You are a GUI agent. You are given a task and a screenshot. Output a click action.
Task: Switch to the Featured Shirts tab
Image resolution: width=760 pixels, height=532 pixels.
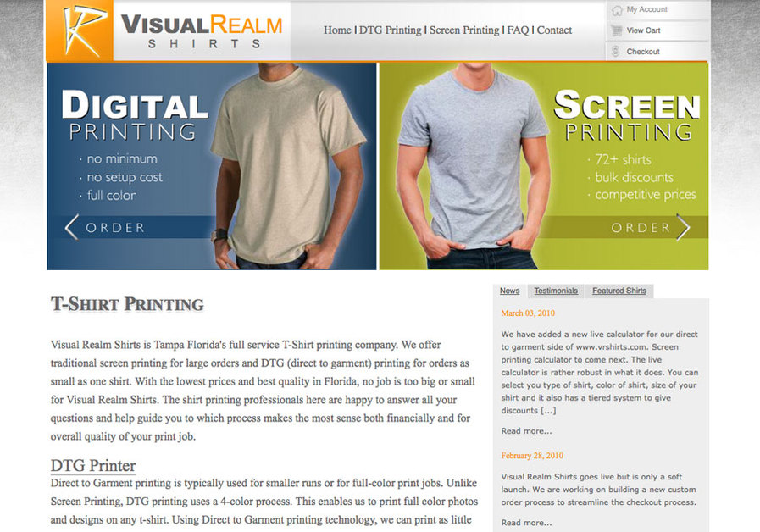[619, 291]
